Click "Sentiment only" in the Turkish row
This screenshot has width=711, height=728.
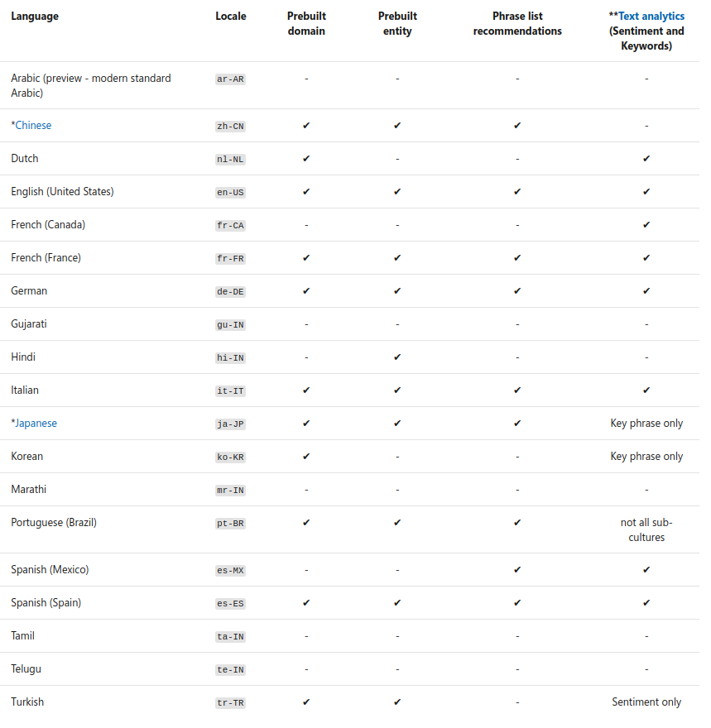pyautogui.click(x=646, y=702)
